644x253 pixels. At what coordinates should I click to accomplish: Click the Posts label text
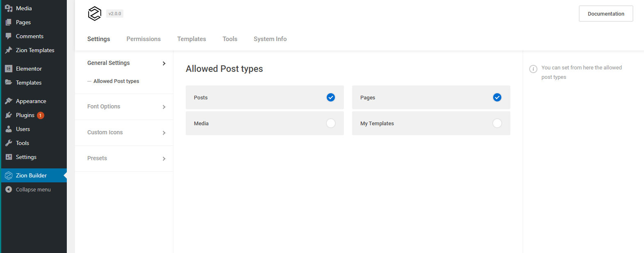click(x=201, y=98)
